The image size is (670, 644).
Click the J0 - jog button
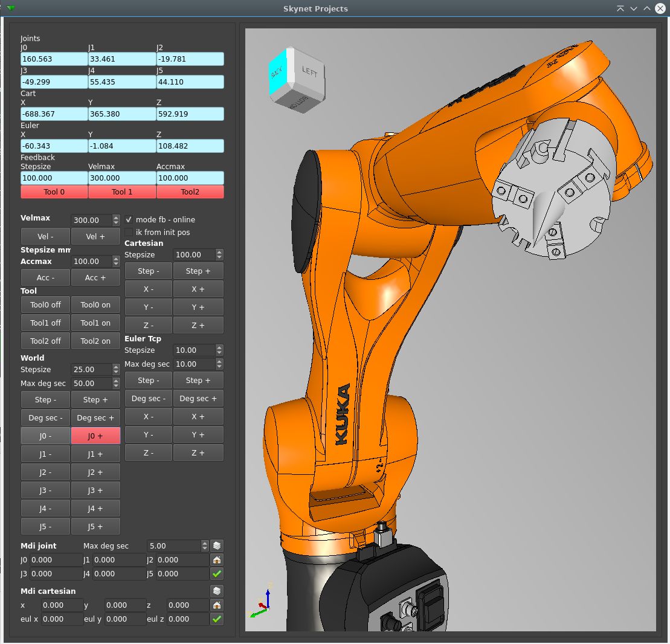(45, 436)
